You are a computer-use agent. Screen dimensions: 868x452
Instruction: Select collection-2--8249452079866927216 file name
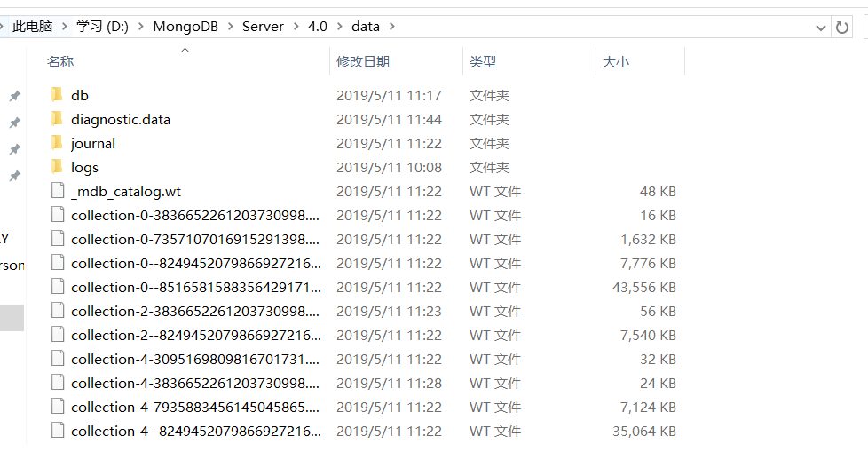point(196,335)
